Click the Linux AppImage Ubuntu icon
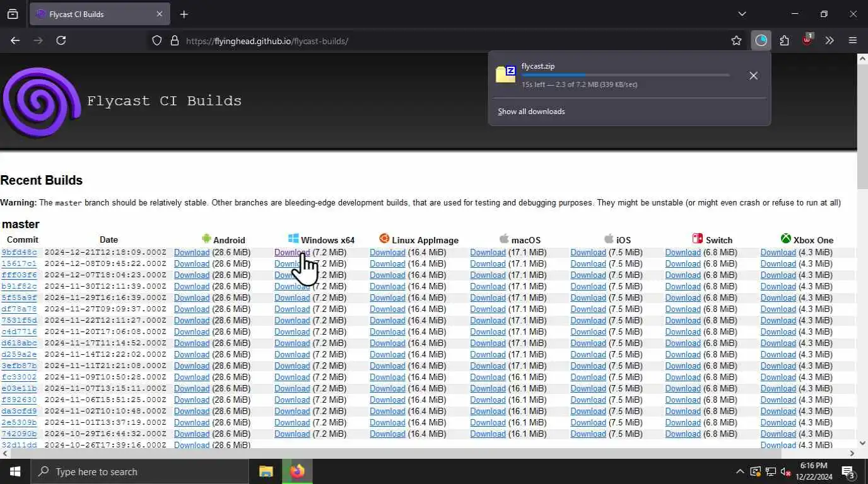 tap(384, 239)
